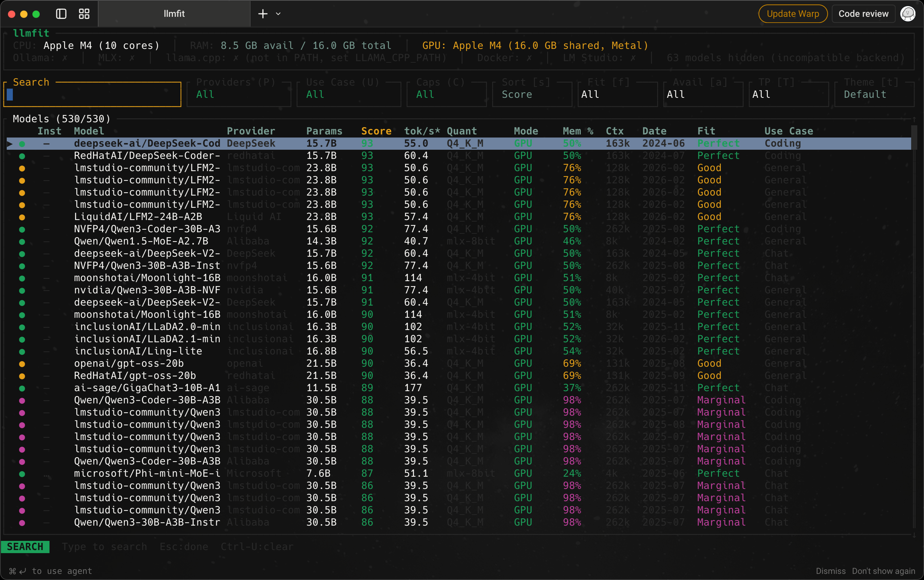Open the user avatar profile icon
The image size is (924, 580).
(x=907, y=14)
